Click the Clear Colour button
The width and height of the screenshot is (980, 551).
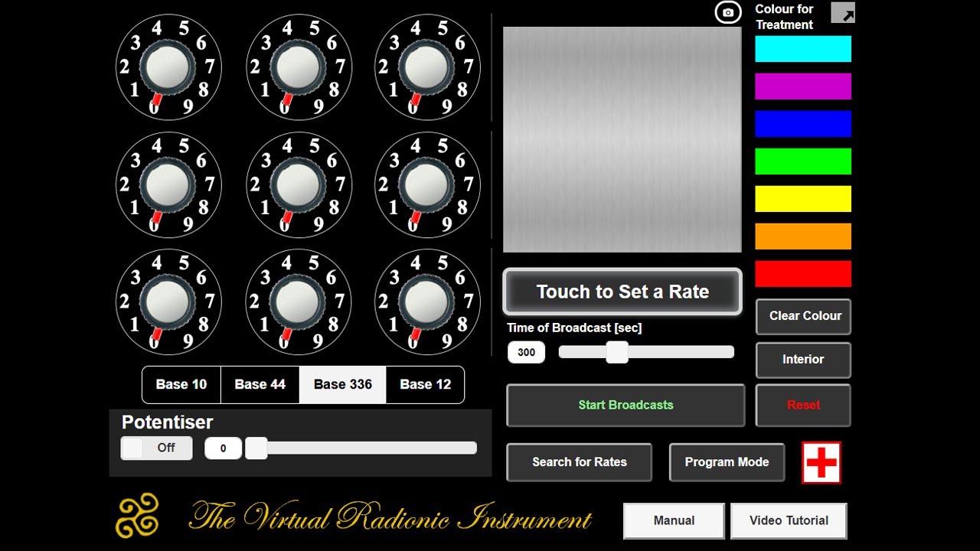[804, 316]
